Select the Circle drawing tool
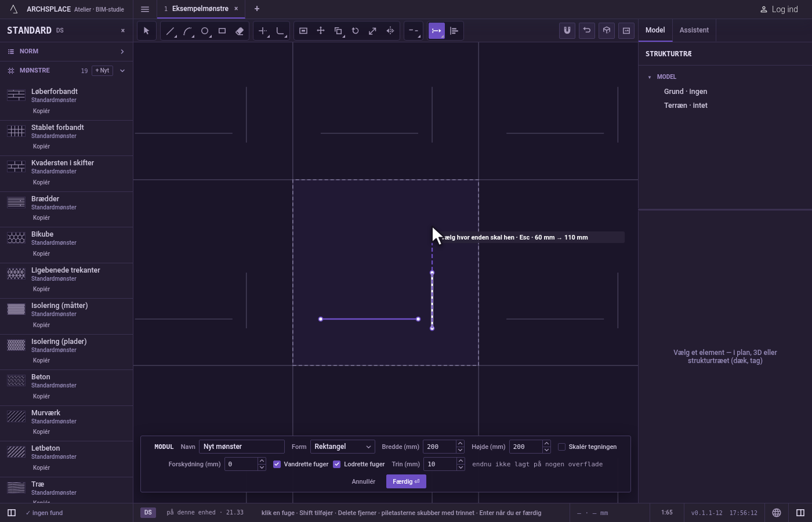Screen dimensions: 812x522 point(205,31)
